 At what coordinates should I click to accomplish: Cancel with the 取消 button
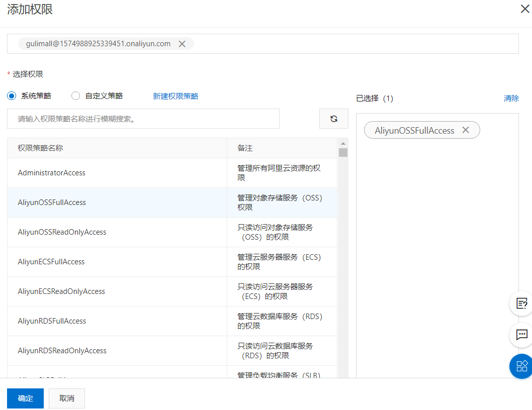[67, 398]
